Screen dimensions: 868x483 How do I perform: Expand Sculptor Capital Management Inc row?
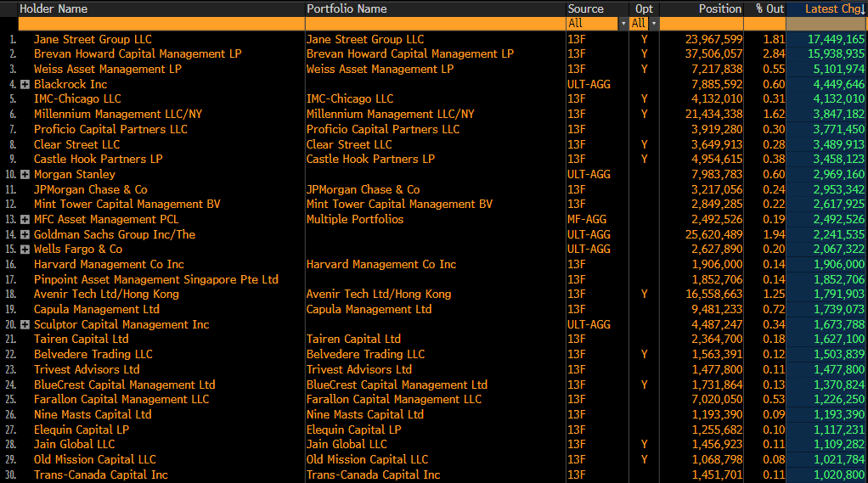click(25, 325)
